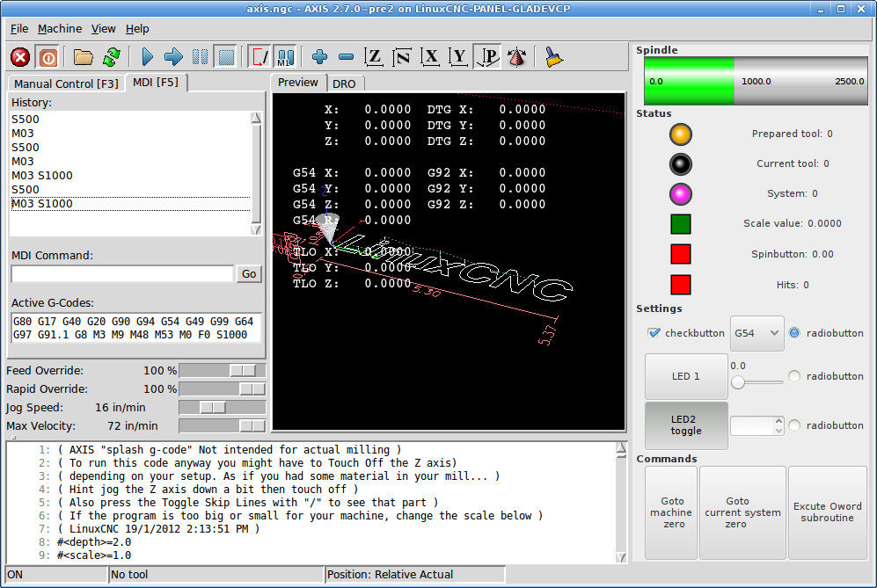The width and height of the screenshot is (877, 588).
Task: Run the program with play icon
Action: point(147,57)
